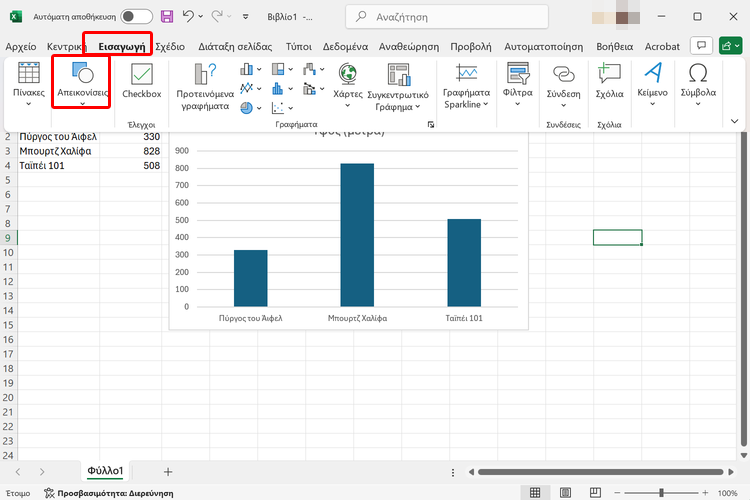Open the Filters (Φίλτρα) icon

(517, 84)
